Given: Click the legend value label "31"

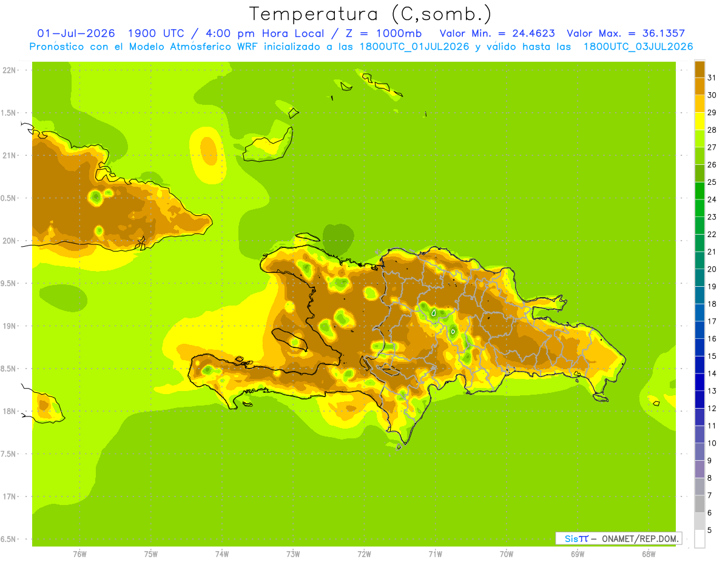Looking at the screenshot, I should pyautogui.click(x=712, y=78).
